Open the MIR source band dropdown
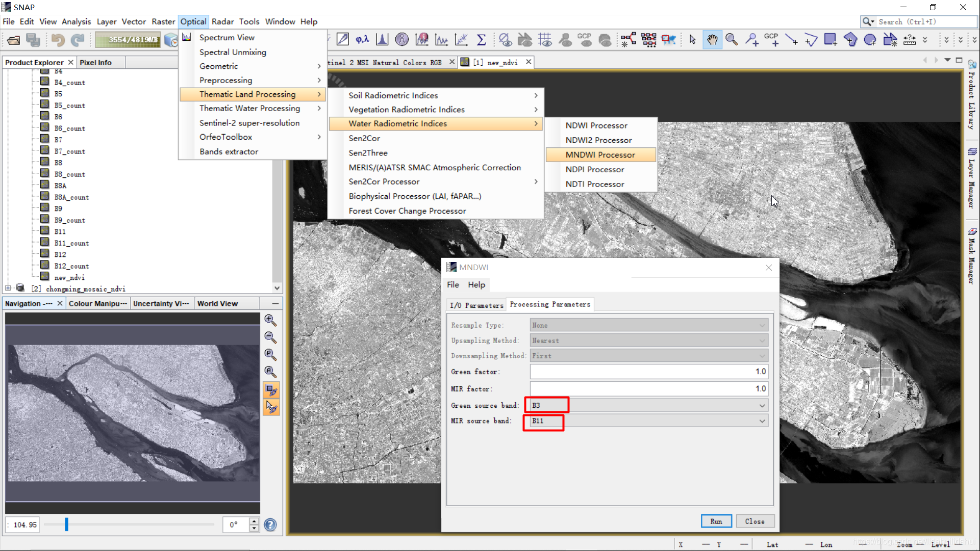The height and width of the screenshot is (551, 980). point(649,421)
